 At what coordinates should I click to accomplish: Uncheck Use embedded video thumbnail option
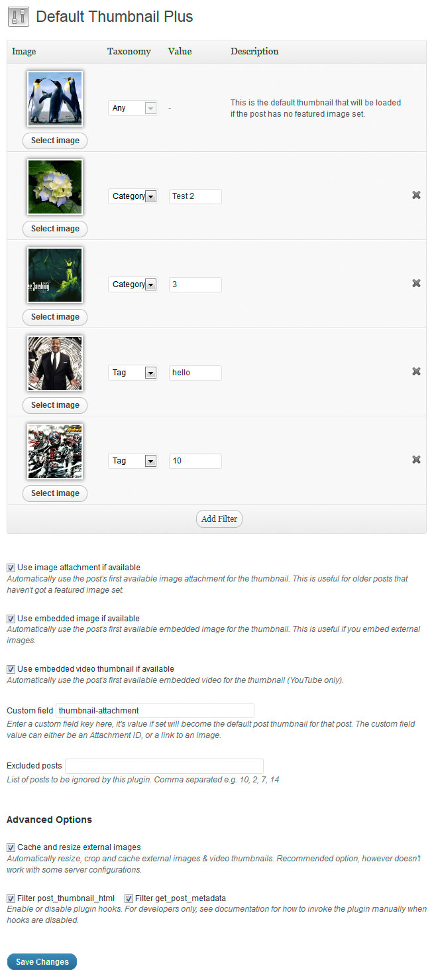11,669
